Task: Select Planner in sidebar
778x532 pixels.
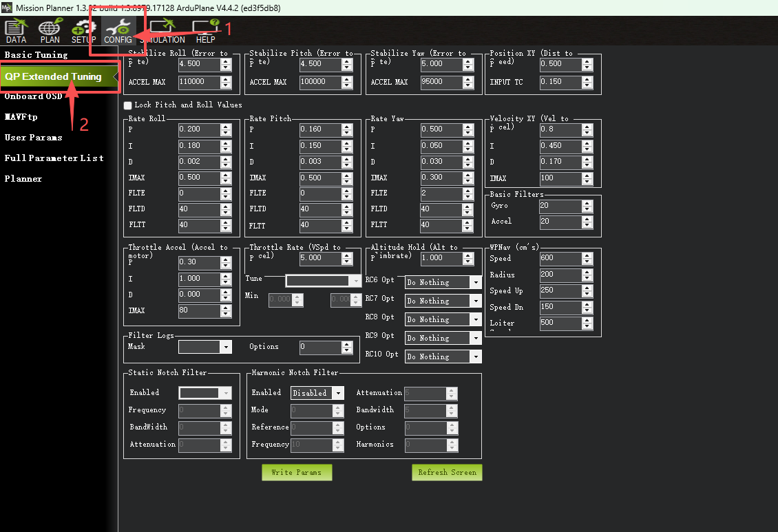Action: 23,179
